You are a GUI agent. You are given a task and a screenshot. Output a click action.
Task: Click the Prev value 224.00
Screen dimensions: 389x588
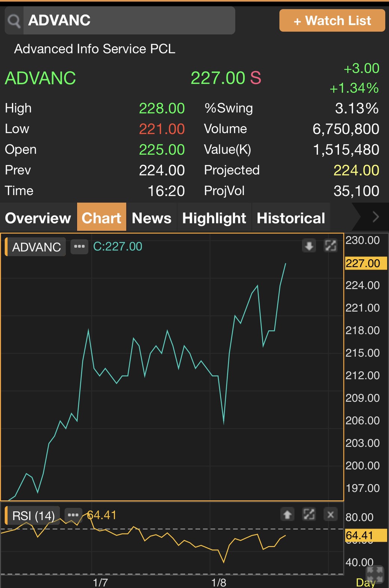point(162,170)
